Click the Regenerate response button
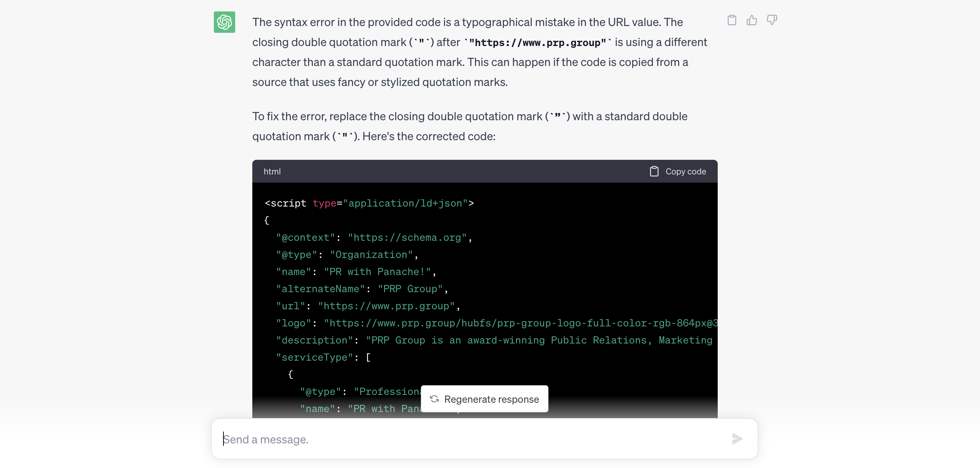The image size is (980, 468). click(484, 399)
